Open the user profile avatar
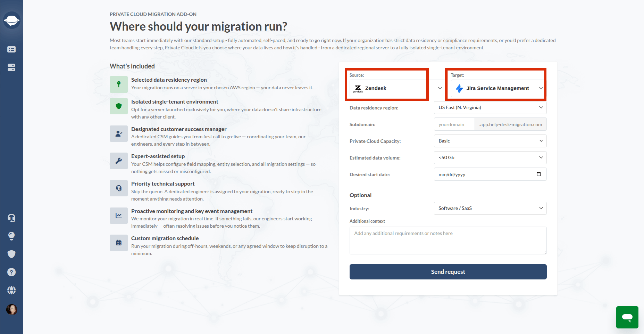 point(11,309)
